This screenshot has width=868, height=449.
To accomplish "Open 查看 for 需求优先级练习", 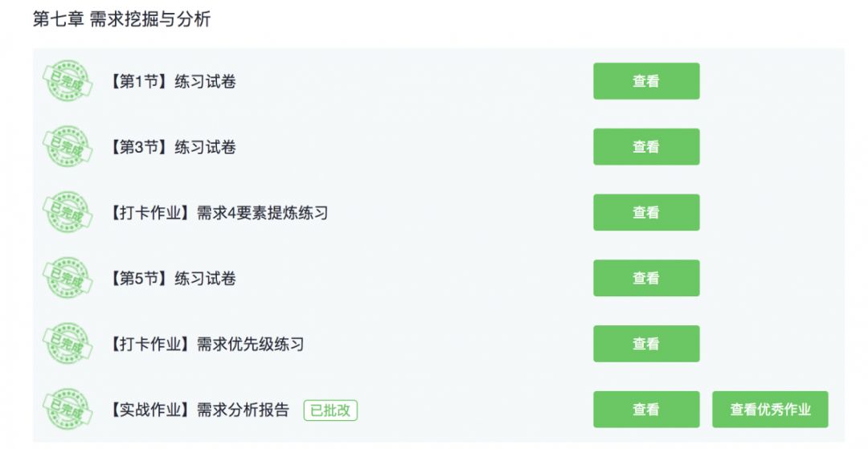I will tap(645, 345).
